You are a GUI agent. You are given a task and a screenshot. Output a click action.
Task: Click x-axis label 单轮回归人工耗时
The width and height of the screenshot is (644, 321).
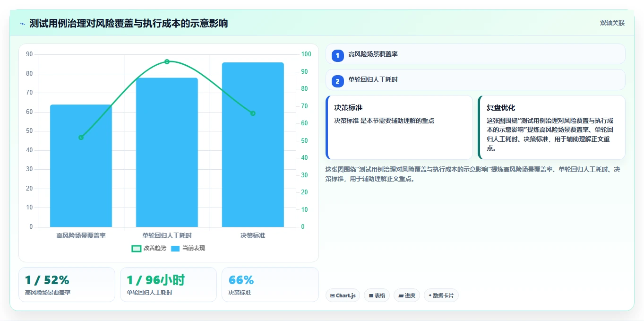point(167,235)
